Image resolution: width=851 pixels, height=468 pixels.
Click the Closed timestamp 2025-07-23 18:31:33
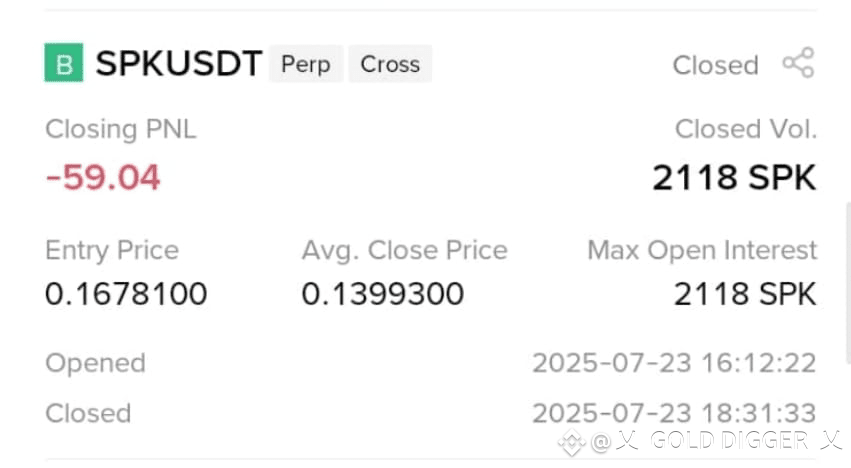(x=674, y=413)
